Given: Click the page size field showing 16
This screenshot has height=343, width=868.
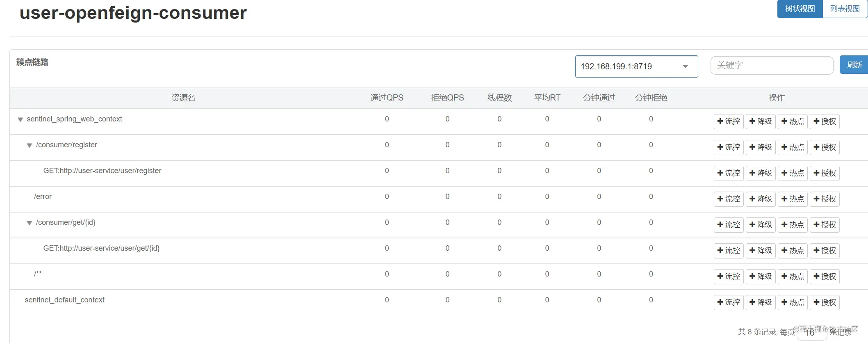Looking at the screenshot, I should tap(812, 332).
